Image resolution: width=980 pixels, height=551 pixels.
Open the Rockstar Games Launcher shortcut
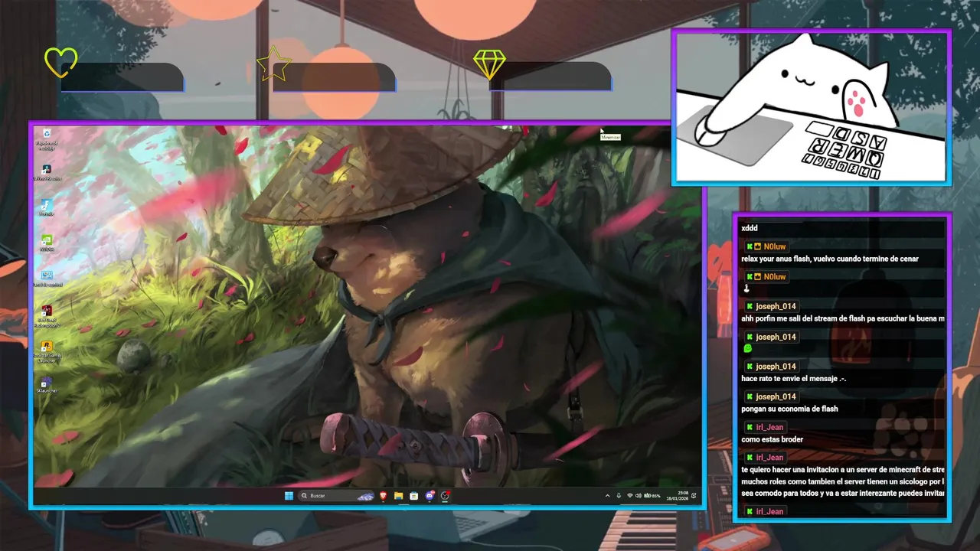pos(47,351)
